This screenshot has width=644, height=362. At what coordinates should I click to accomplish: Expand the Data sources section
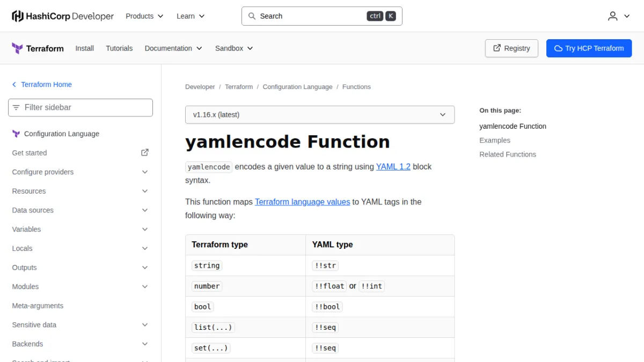coord(80,210)
